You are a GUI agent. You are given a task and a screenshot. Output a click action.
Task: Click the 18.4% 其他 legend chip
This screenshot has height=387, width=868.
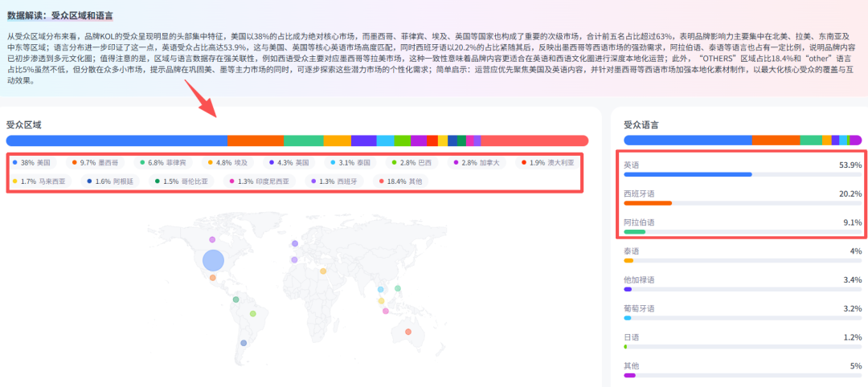(x=400, y=181)
